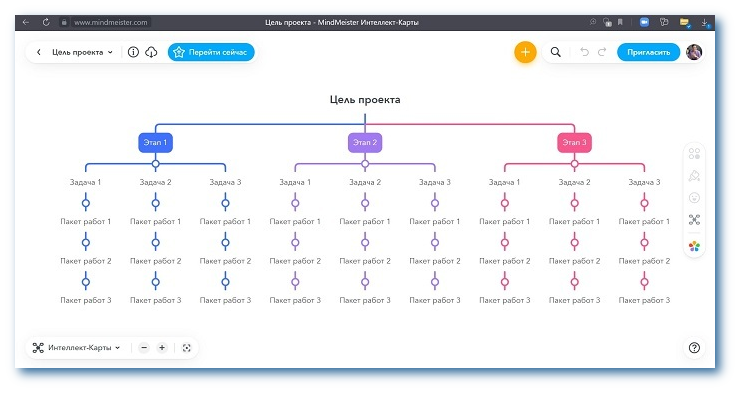The image size is (740, 393).
Task: Click the cloud download export icon
Action: point(151,52)
